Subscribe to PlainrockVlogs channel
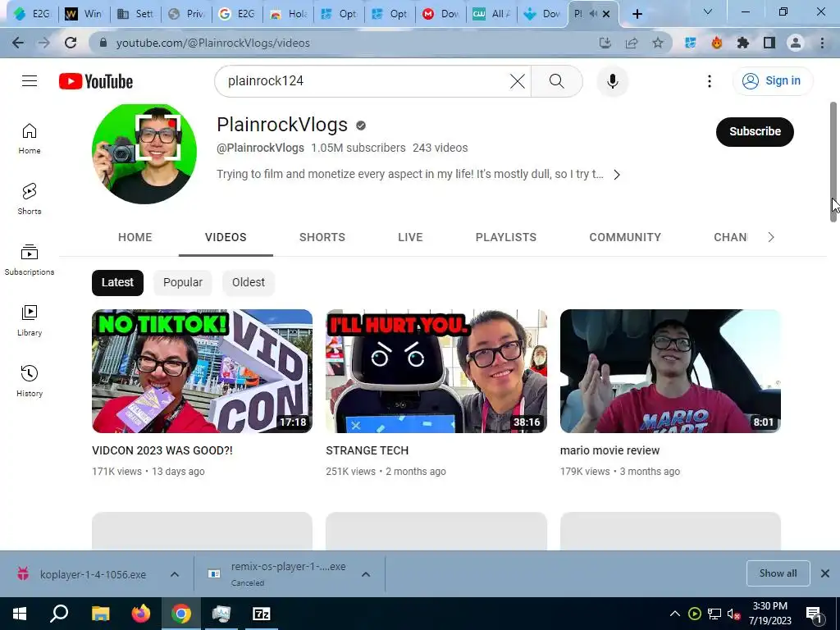The height and width of the screenshot is (630, 840). tap(755, 131)
